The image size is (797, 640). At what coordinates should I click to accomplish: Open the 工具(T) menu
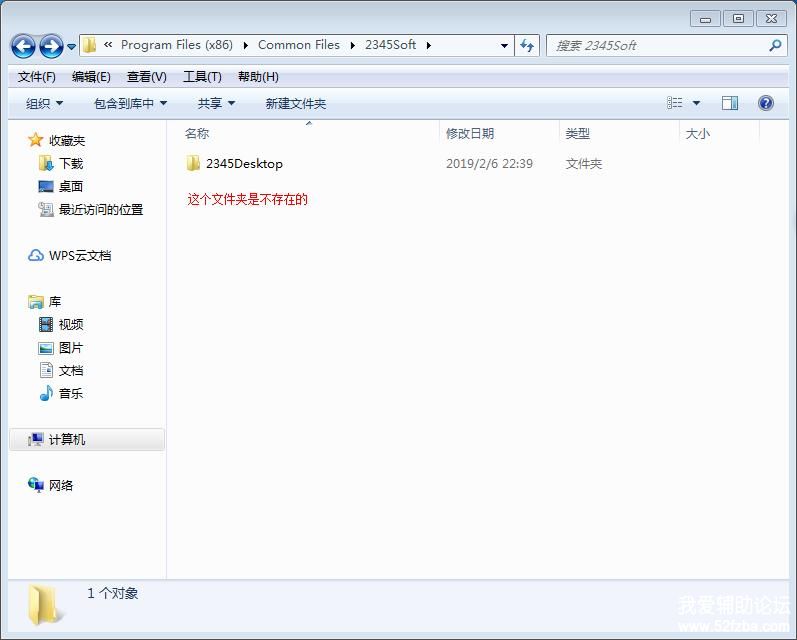(202, 77)
